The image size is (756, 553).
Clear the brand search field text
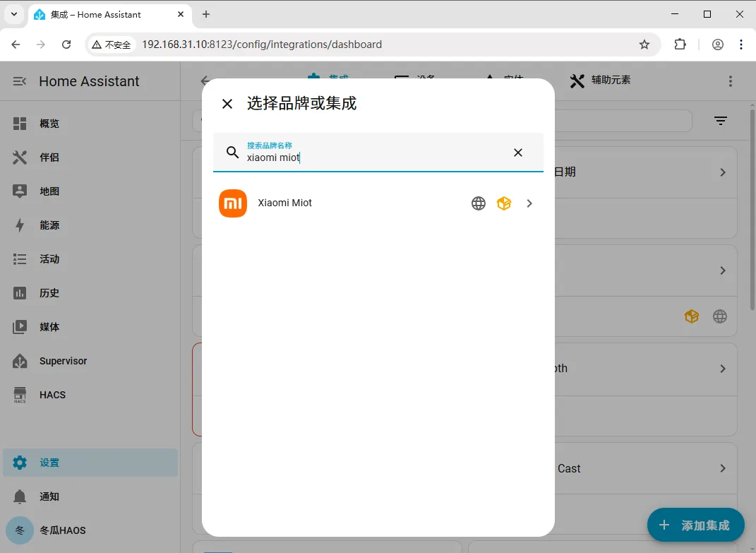518,153
